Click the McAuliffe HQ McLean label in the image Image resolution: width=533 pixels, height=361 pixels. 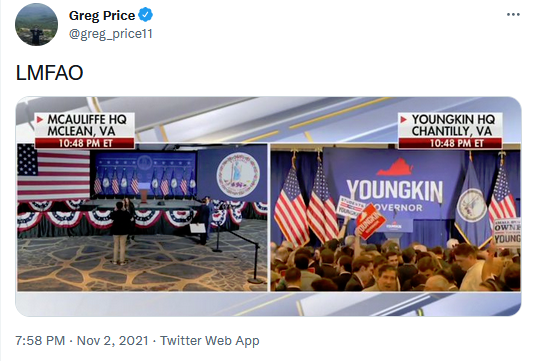(85, 125)
